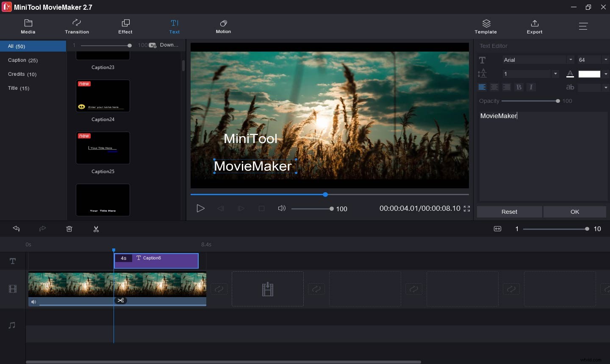The width and height of the screenshot is (610, 364).
Task: Expand the font size 64 dropdown
Action: click(605, 60)
